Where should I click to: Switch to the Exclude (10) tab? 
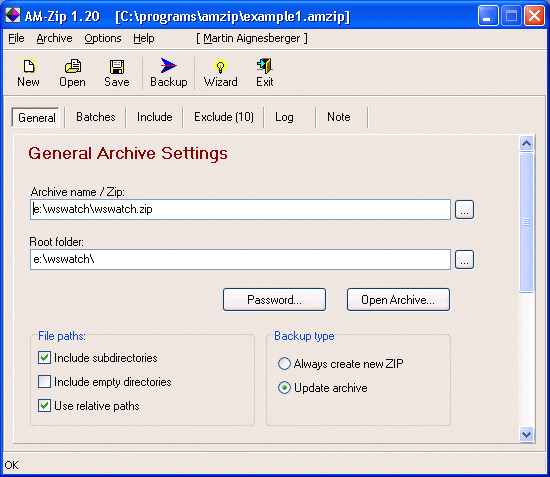[224, 117]
